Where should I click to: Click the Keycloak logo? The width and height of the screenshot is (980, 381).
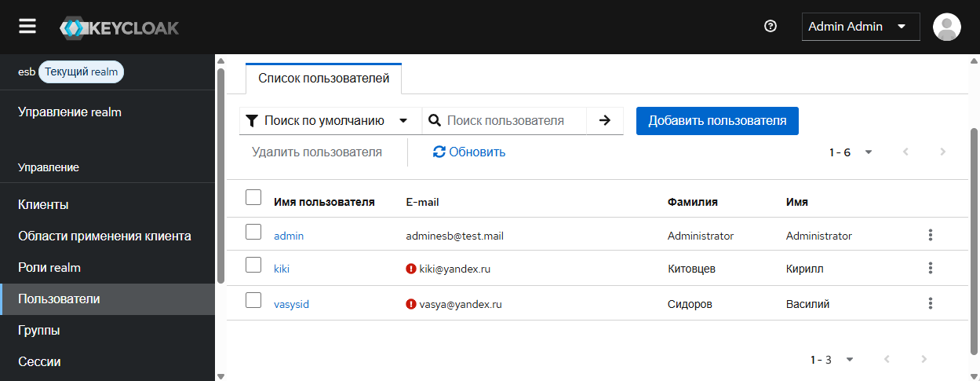coord(119,28)
